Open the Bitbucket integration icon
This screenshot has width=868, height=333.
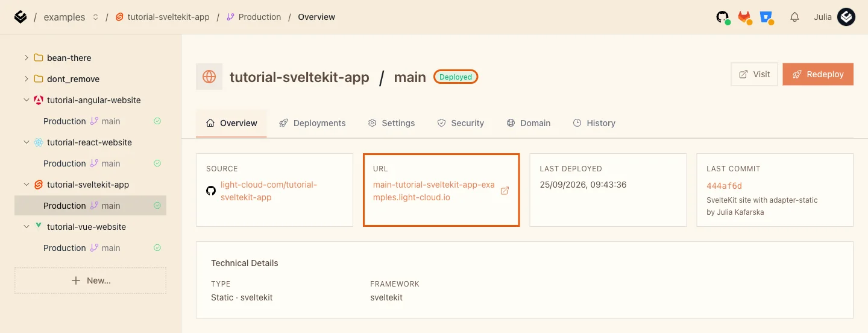766,17
